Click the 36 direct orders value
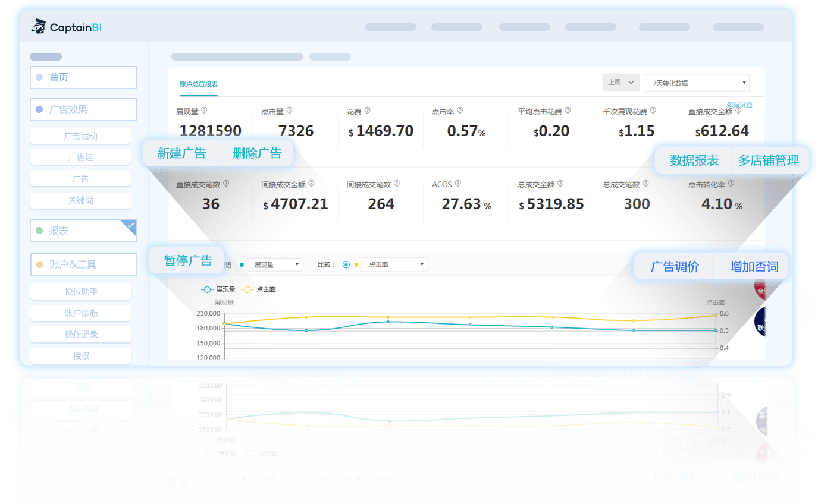 click(211, 204)
